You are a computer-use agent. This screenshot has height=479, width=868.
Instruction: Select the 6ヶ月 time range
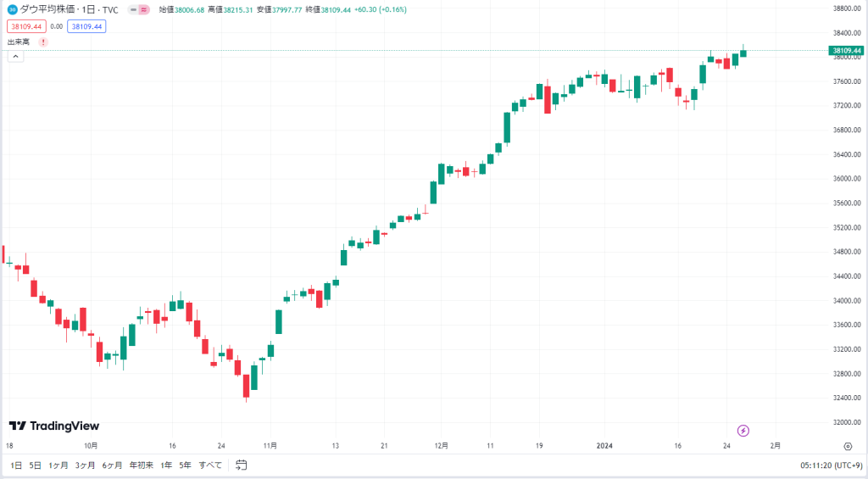(x=113, y=465)
